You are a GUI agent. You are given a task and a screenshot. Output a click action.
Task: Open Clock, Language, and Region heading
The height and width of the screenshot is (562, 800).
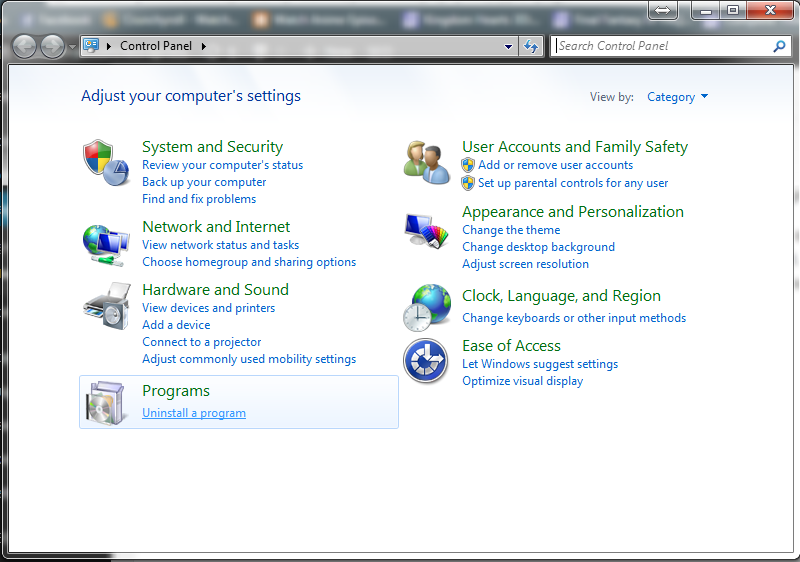point(561,296)
